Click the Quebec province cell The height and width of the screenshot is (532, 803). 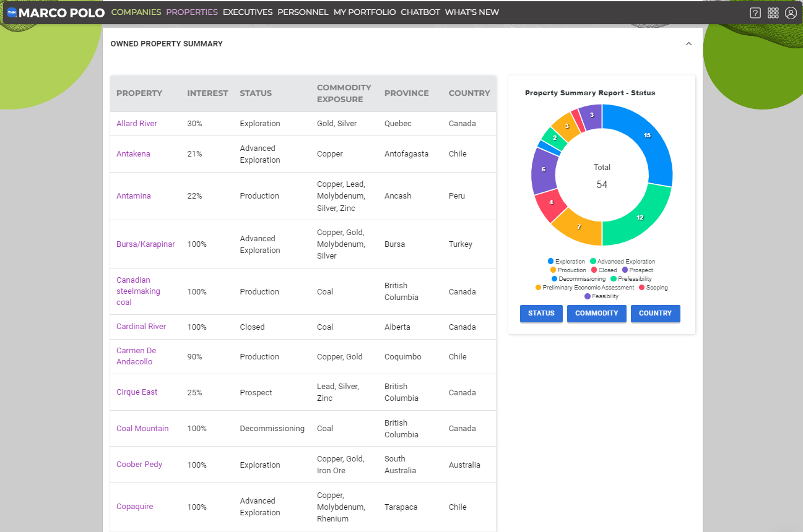(x=397, y=124)
